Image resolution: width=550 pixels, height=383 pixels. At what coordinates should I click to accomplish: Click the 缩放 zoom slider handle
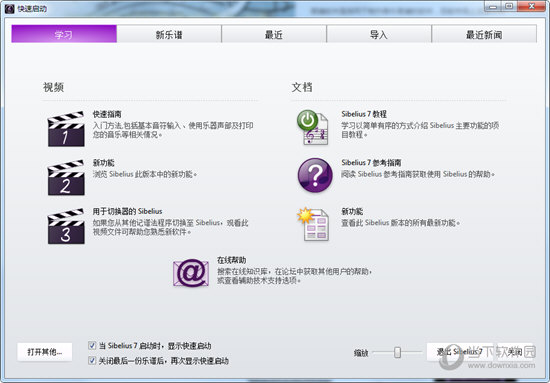point(397,352)
